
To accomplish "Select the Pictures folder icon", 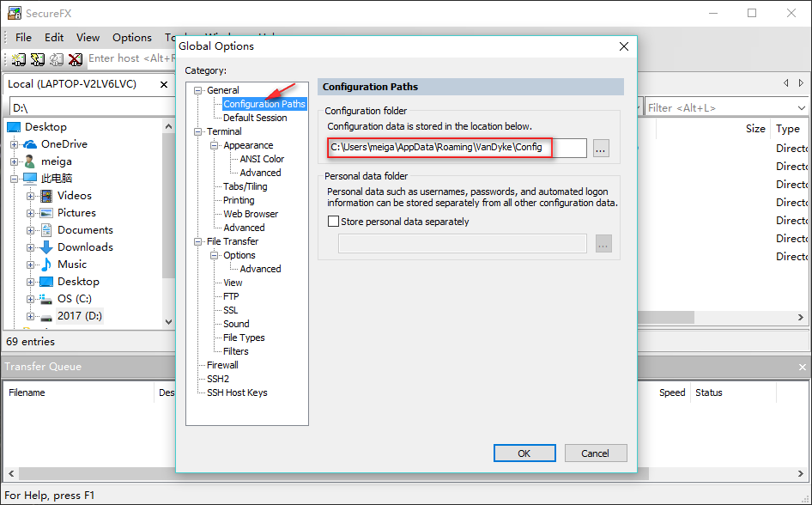I will pyautogui.click(x=46, y=213).
